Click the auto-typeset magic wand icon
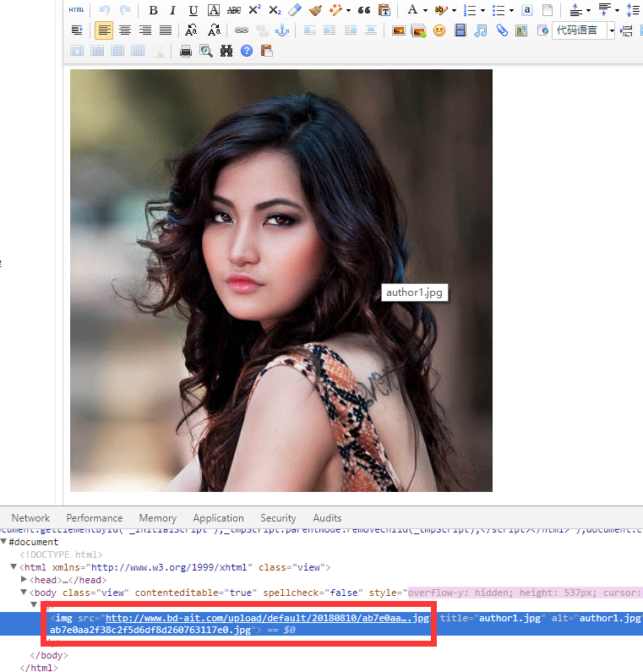Viewport: 643px width, 672px height. coord(335,10)
